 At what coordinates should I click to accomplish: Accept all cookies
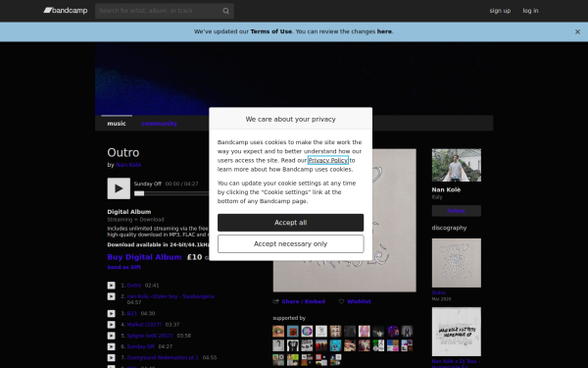[x=291, y=223]
